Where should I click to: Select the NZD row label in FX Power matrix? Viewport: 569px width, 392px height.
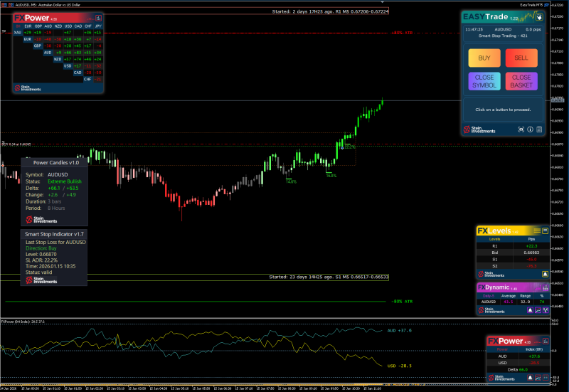point(58,59)
